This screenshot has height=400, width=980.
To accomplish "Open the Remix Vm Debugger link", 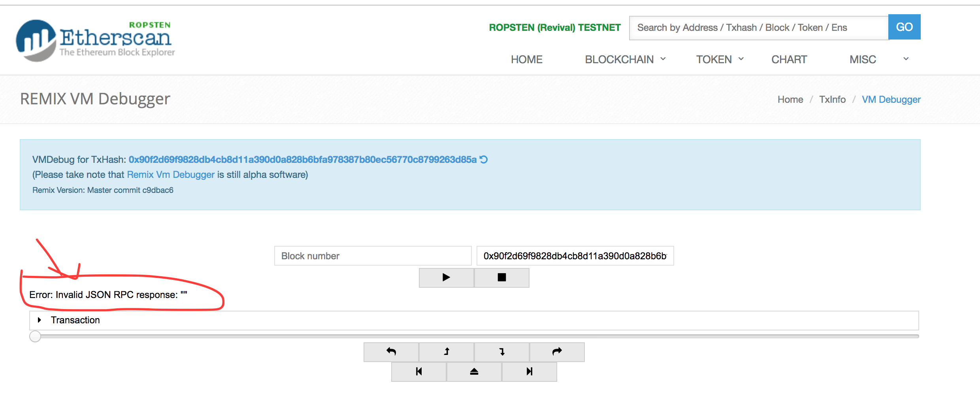I will pos(171,175).
